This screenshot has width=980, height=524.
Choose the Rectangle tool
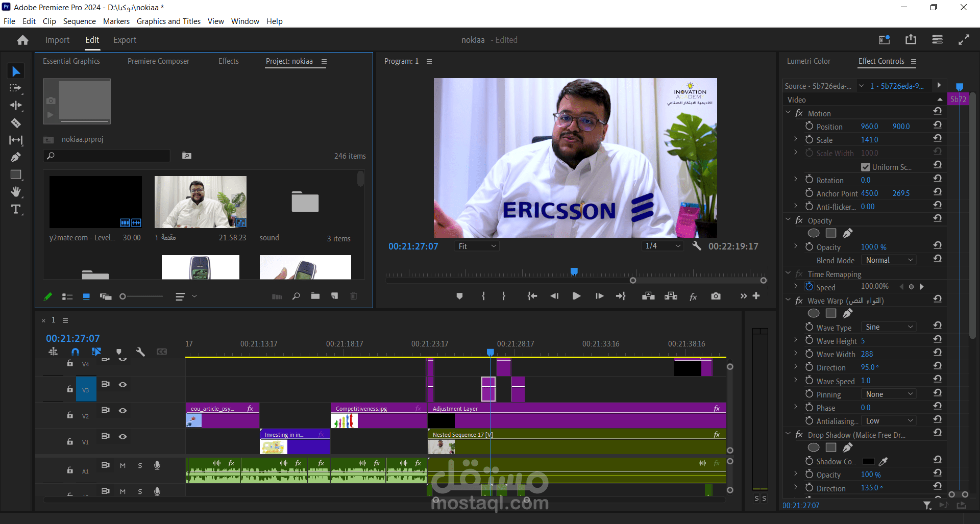point(16,174)
